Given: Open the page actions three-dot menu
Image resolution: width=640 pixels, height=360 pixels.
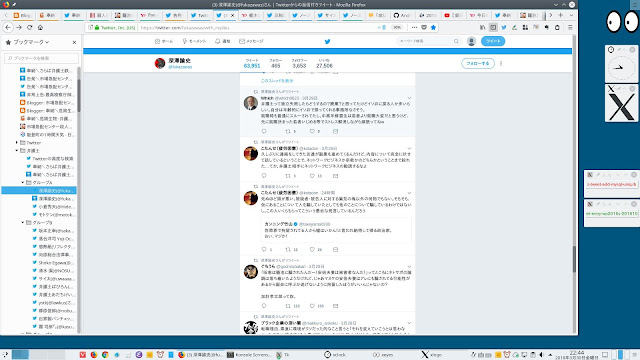Looking at the screenshot, I should (x=414, y=27).
